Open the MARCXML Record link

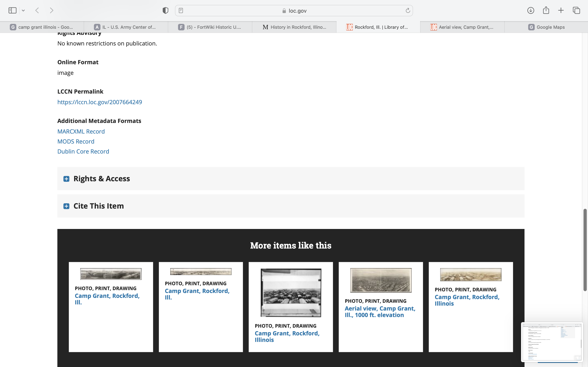point(81,131)
